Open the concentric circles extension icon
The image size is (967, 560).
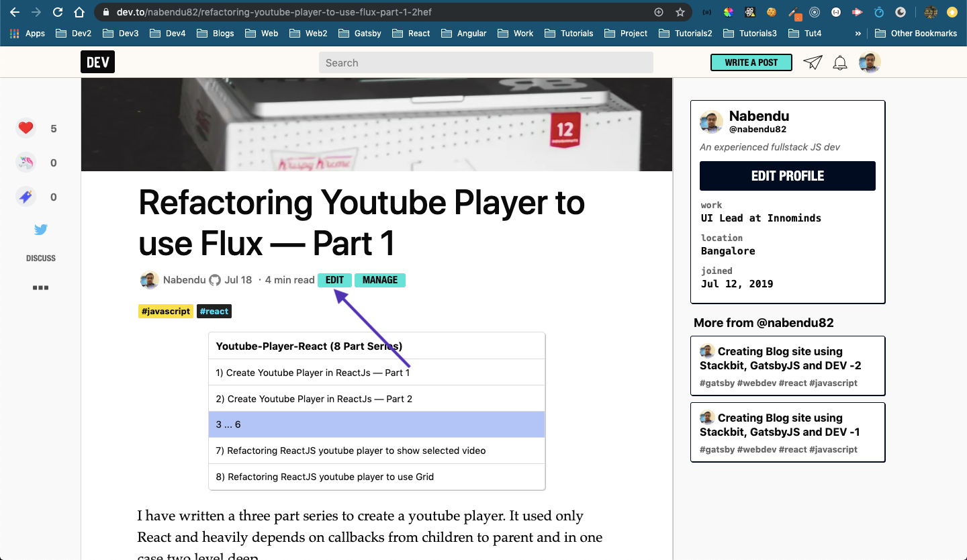click(815, 12)
